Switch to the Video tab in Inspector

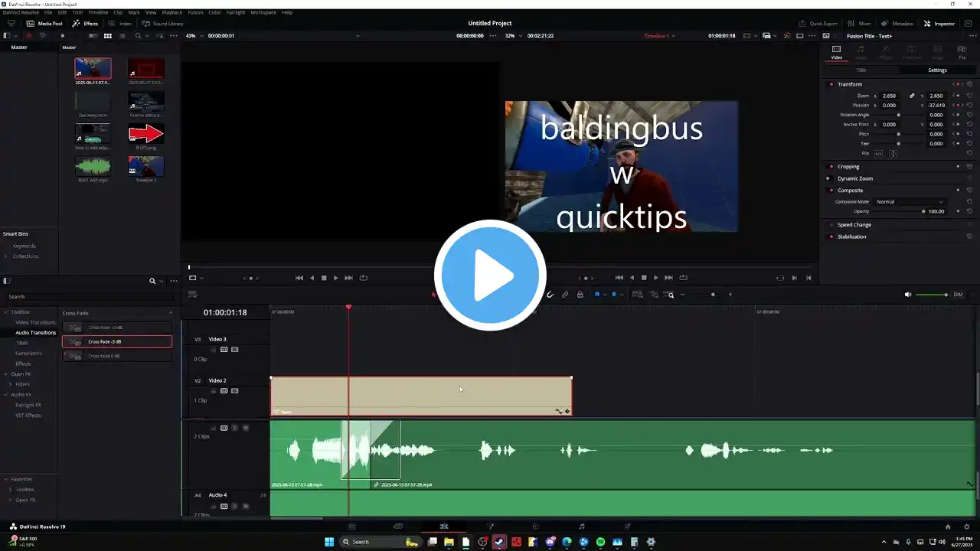pos(836,52)
